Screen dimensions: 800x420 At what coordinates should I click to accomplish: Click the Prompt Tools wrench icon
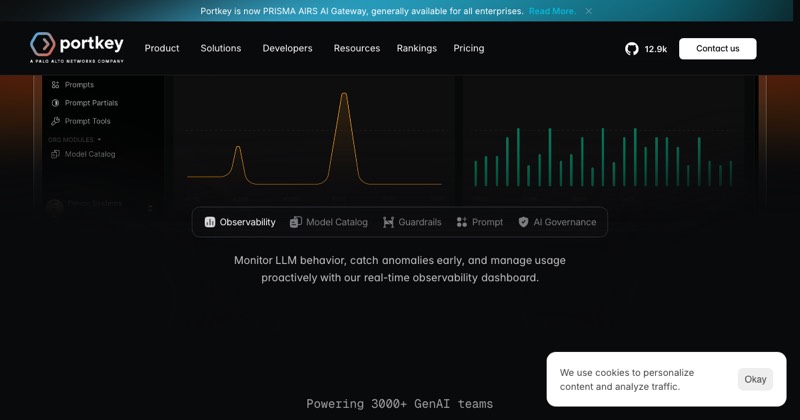click(55, 121)
